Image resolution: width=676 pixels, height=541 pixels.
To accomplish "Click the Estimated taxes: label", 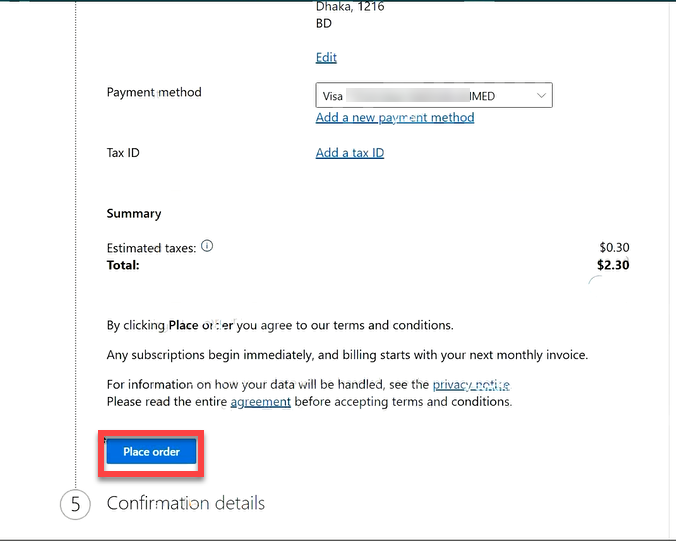I will point(151,248).
